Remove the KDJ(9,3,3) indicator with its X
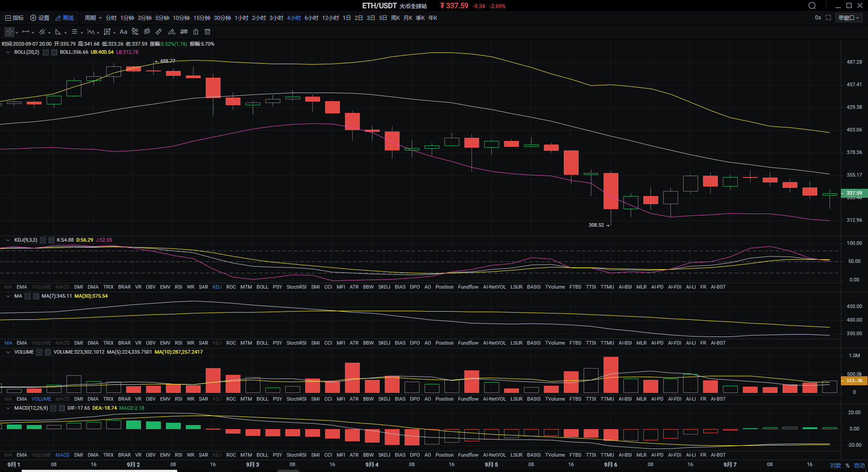This screenshot has width=868, height=472. [52, 240]
